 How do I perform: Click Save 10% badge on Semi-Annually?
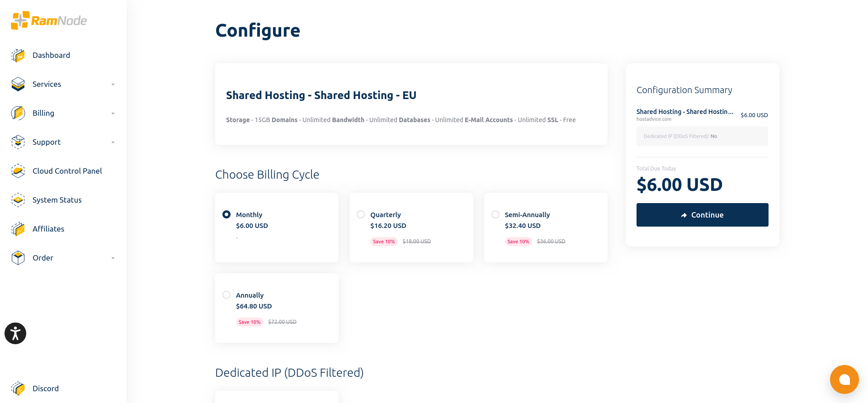coord(518,242)
